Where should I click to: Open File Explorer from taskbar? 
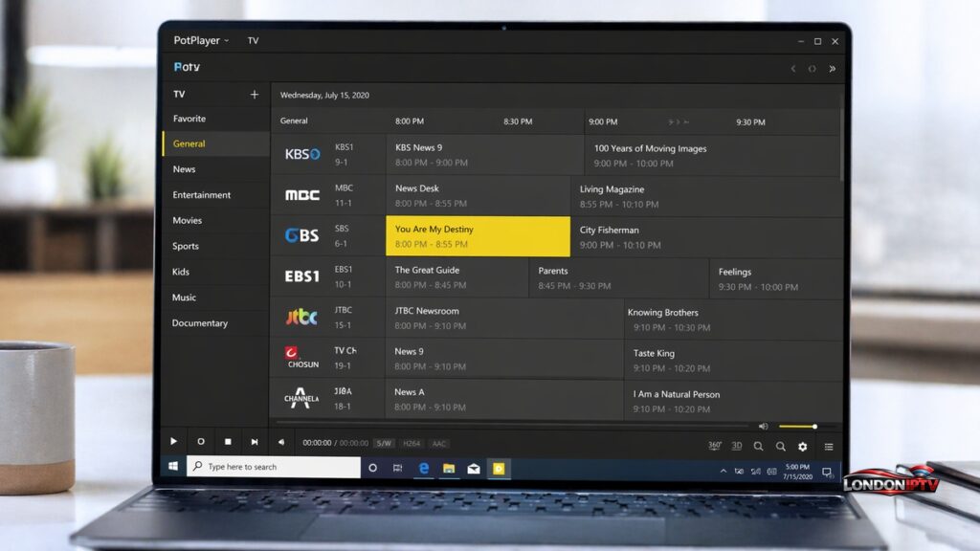click(449, 468)
